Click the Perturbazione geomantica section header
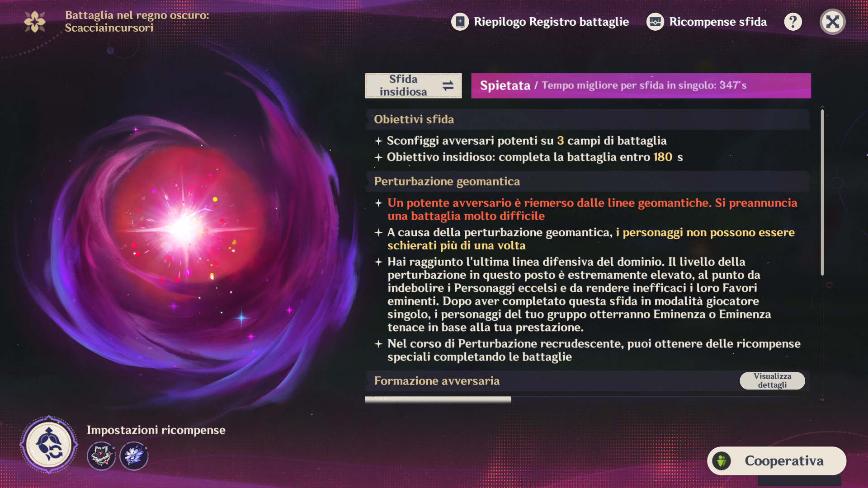This screenshot has width=868, height=488. click(588, 181)
